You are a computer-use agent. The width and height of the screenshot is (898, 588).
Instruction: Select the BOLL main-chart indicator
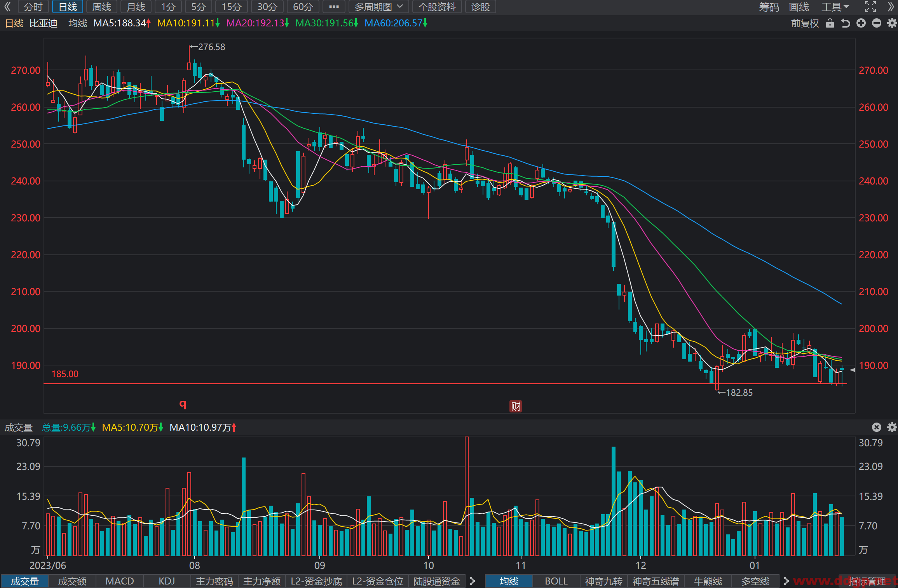pos(556,581)
